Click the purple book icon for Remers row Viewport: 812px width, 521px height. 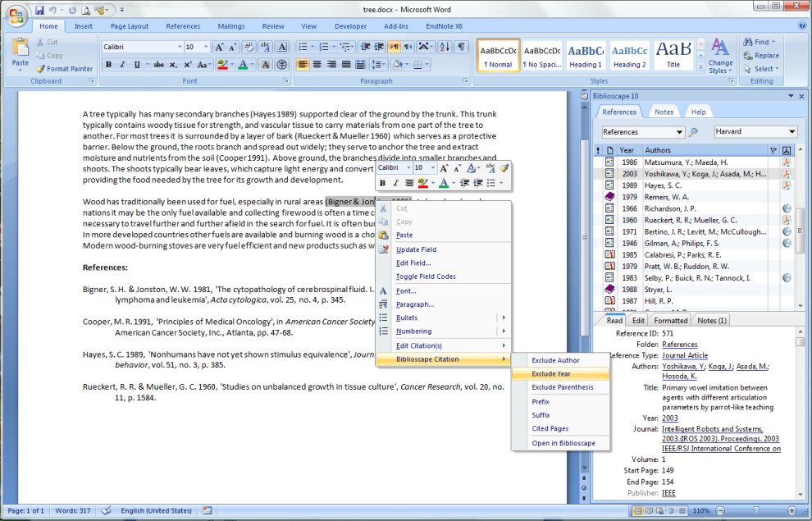tap(609, 197)
